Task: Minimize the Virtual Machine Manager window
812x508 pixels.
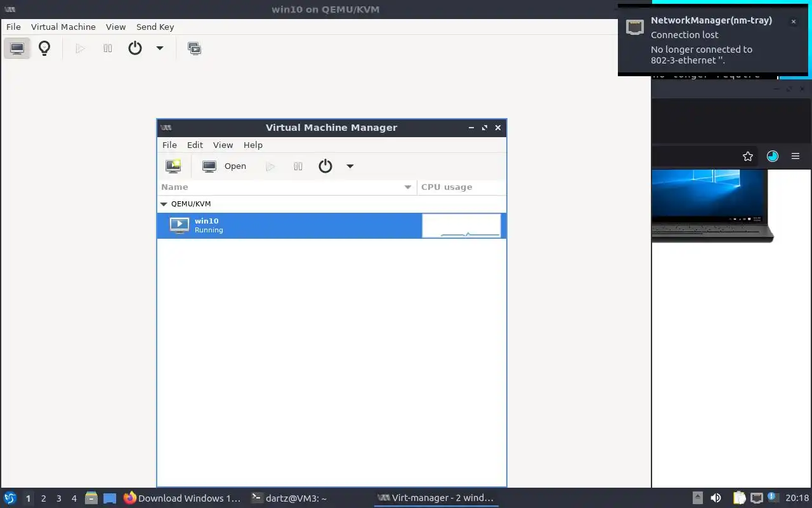Action: 471,128
